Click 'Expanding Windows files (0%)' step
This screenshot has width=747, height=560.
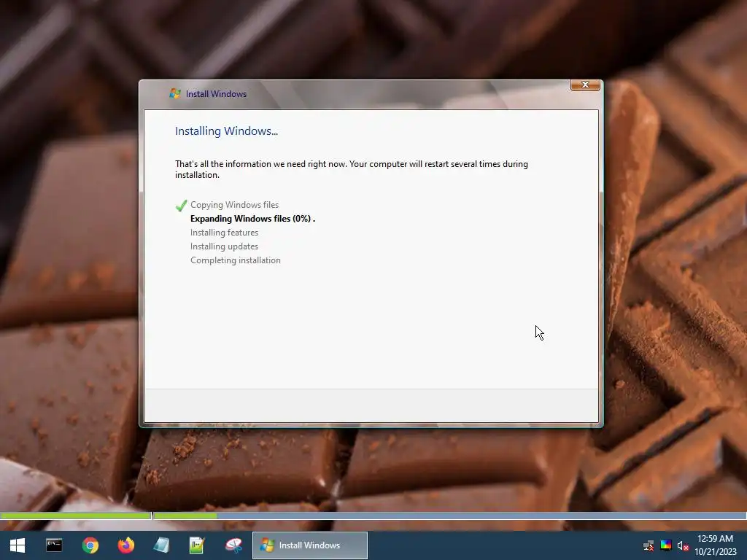(252, 219)
